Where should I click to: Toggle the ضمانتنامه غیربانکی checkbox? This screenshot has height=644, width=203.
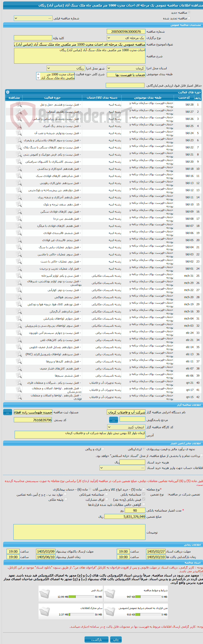[x=107, y=494]
